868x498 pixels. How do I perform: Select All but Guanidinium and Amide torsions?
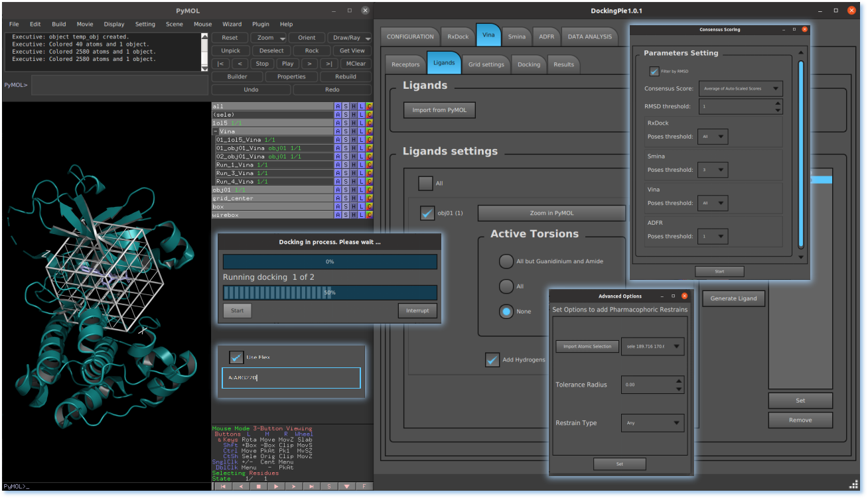pos(506,261)
